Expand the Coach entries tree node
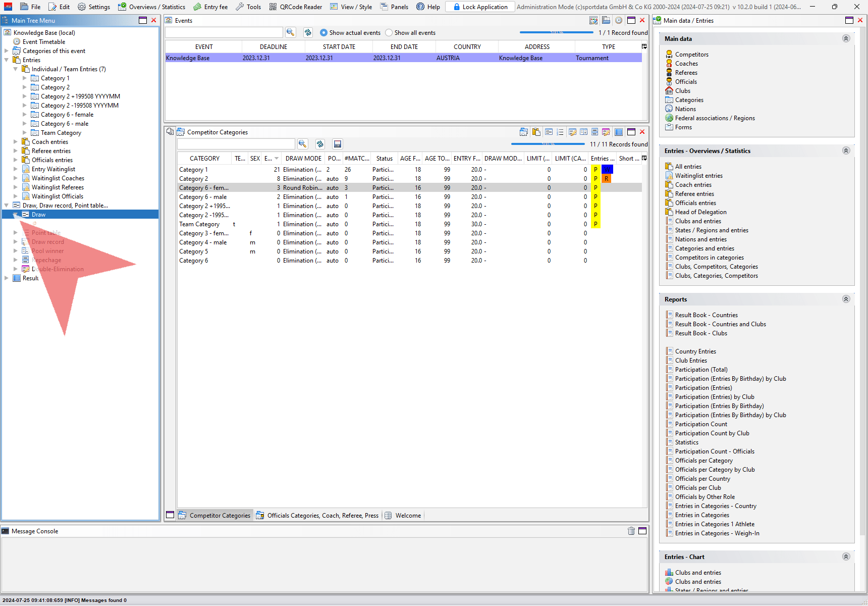The image size is (868, 606). 16,142
